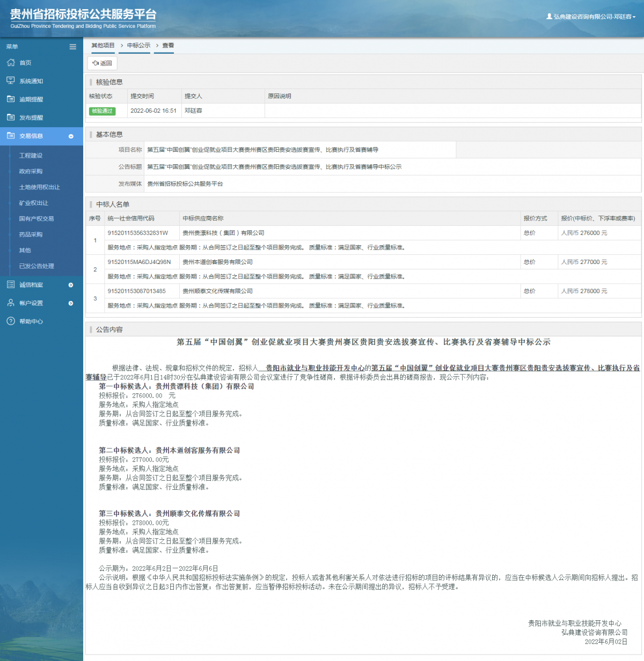
Task: Open 系统通知 menu item
Action: 31,81
